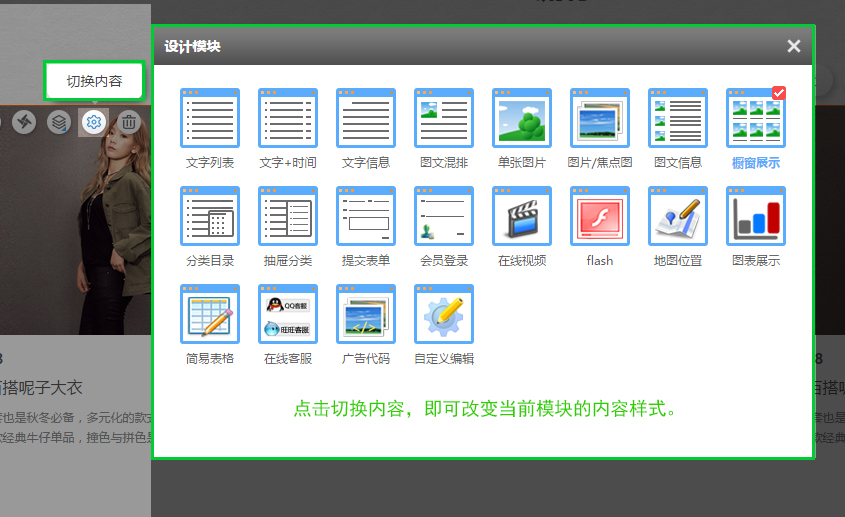
Task: Click the gear 切换内容 settings icon
Action: [94, 122]
